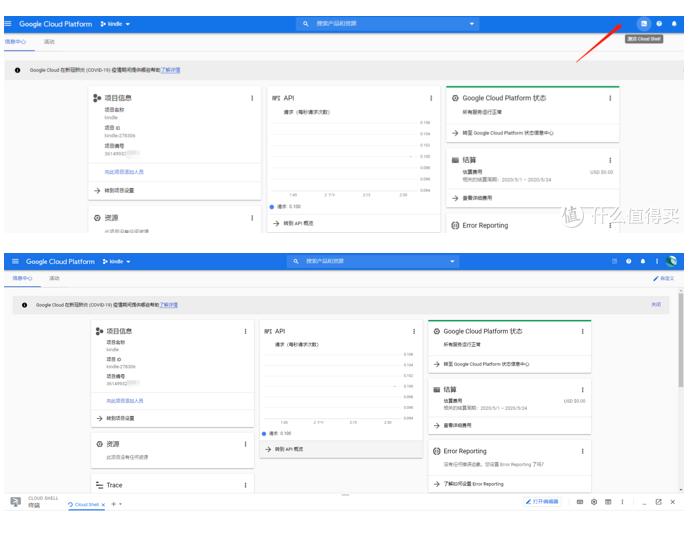The width and height of the screenshot is (692, 538).
Task: Activate Cloud Shell icon in upper screenshot
Action: pos(644,24)
